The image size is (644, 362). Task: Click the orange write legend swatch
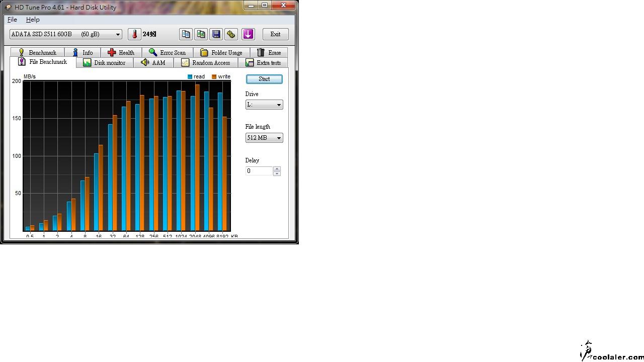[214, 77]
